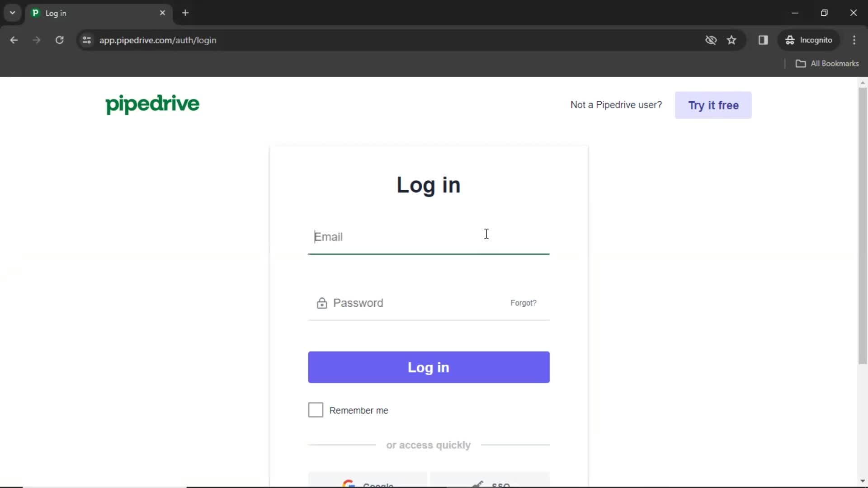The height and width of the screenshot is (488, 868).
Task: Click the Log in submit button
Action: (x=428, y=367)
